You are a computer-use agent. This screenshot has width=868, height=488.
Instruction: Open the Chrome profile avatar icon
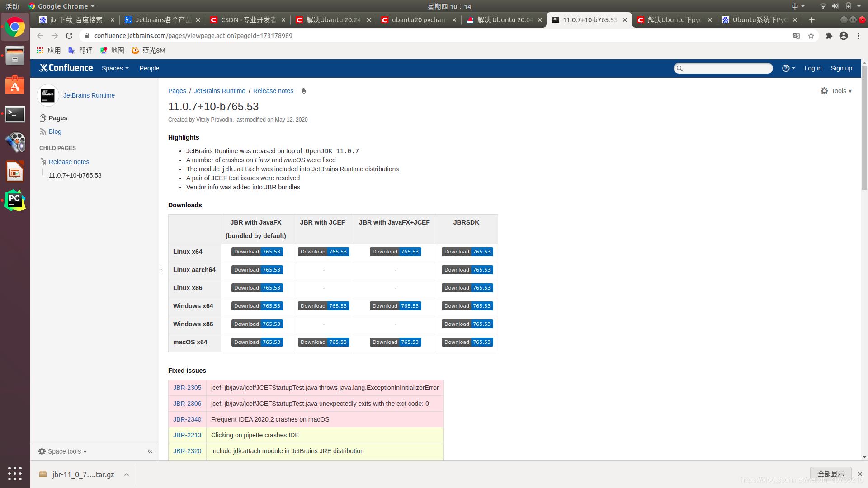pyautogui.click(x=844, y=36)
